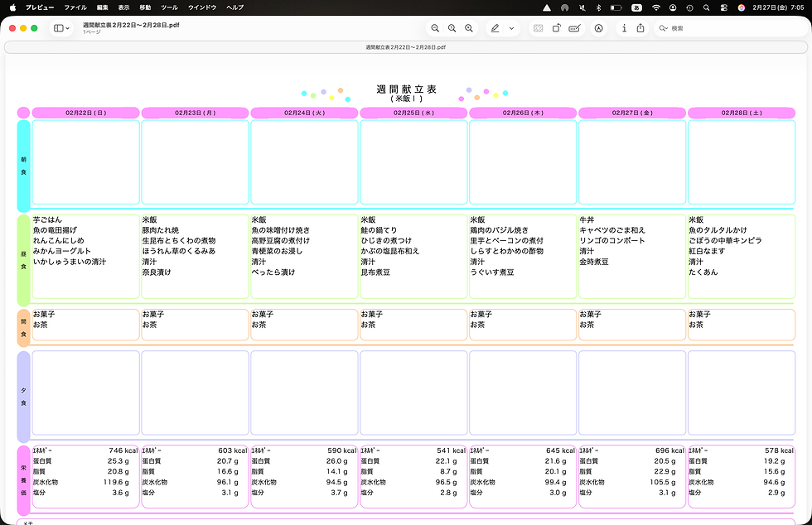Screen dimensions: 812x525
Task: Toggle the sidebar visibility button
Action: [x=58, y=27]
